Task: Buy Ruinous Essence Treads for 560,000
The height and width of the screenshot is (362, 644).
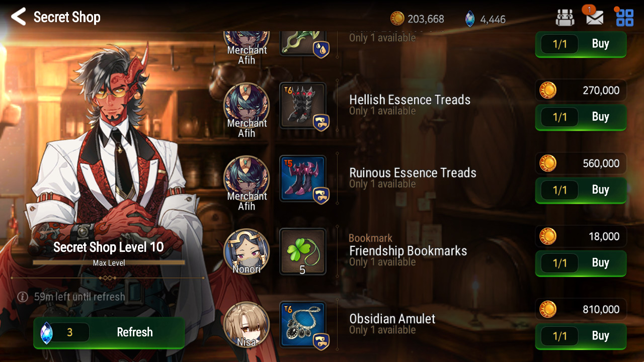Action: tap(581, 190)
